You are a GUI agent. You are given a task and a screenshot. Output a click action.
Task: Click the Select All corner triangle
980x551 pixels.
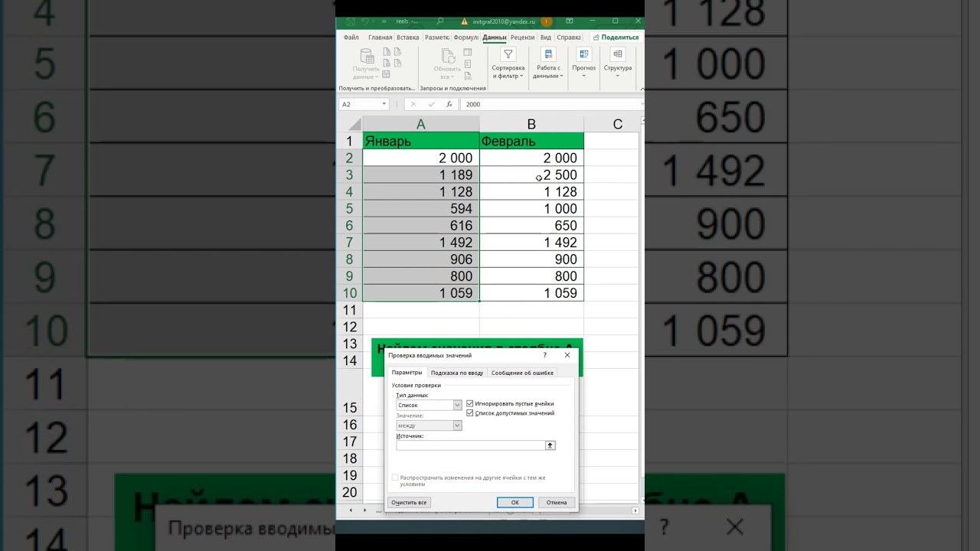click(354, 124)
